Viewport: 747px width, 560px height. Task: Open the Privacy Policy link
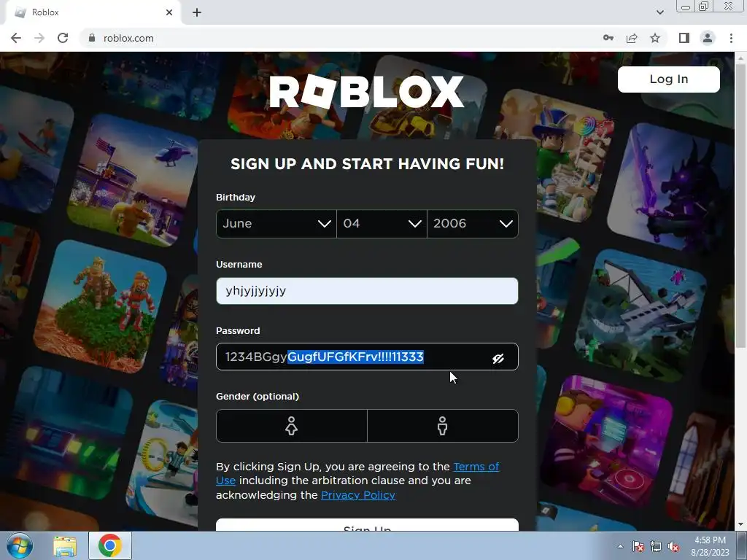(357, 495)
